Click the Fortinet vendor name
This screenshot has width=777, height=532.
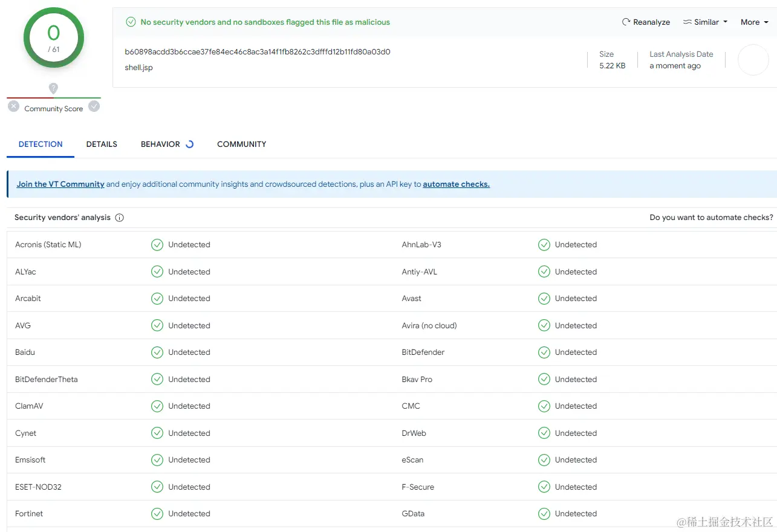(29, 514)
